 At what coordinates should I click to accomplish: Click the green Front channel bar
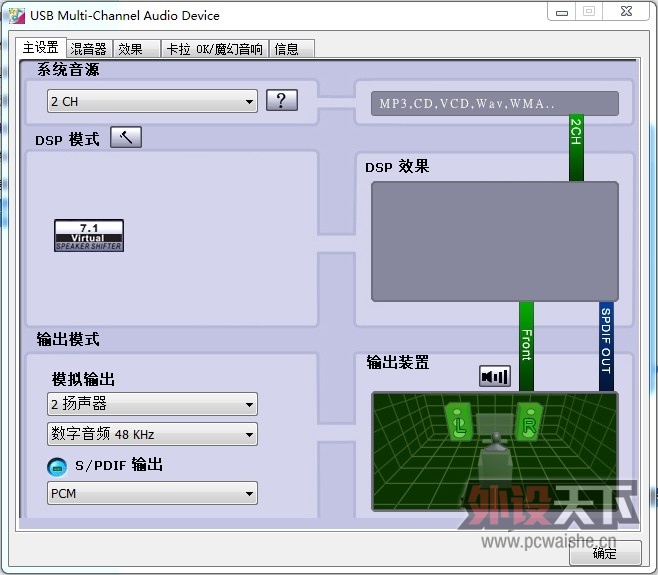tap(527, 346)
